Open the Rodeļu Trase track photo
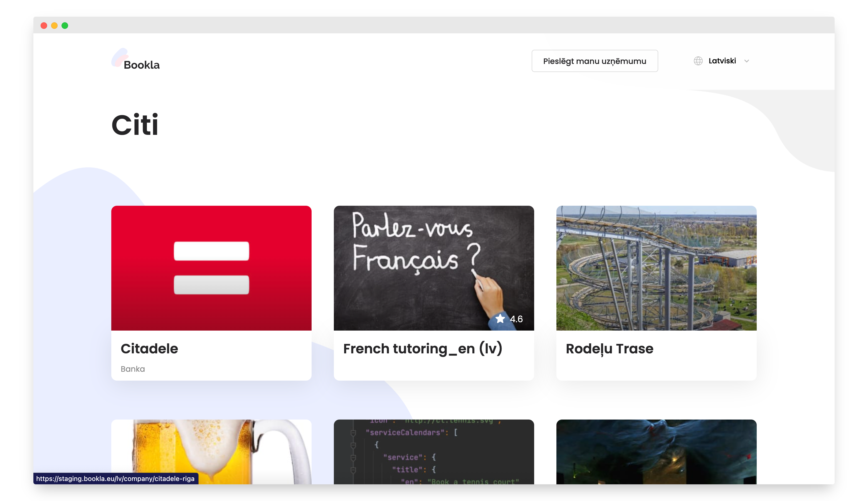This screenshot has height=501, width=868. pyautogui.click(x=656, y=268)
